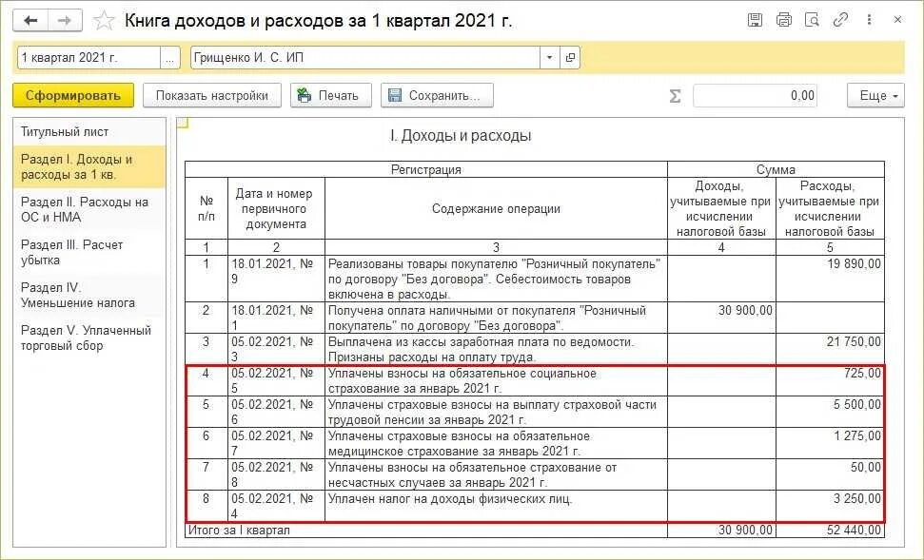This screenshot has width=924, height=560.
Task: Open print preview magnifier icon
Action: click(x=812, y=20)
